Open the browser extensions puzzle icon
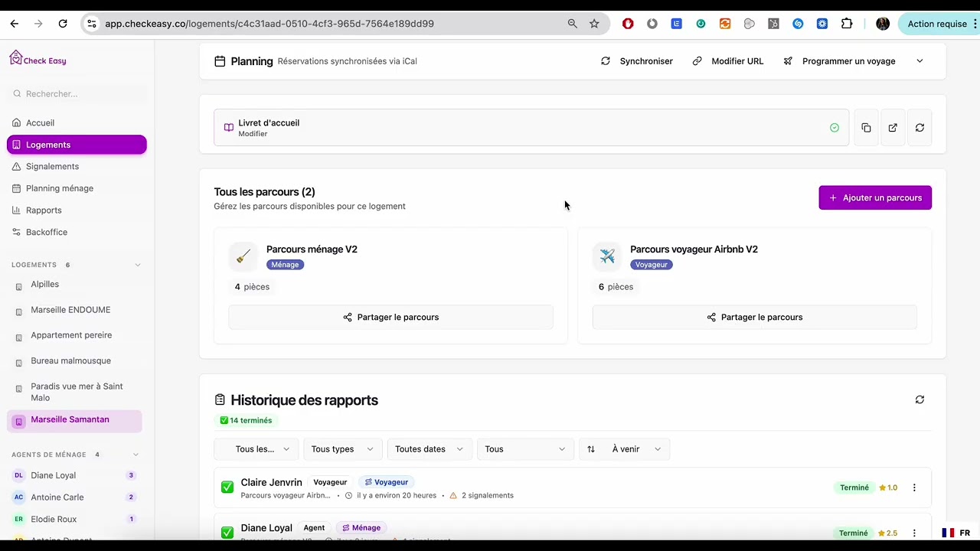Screen dimensions: 980x551 (847, 24)
